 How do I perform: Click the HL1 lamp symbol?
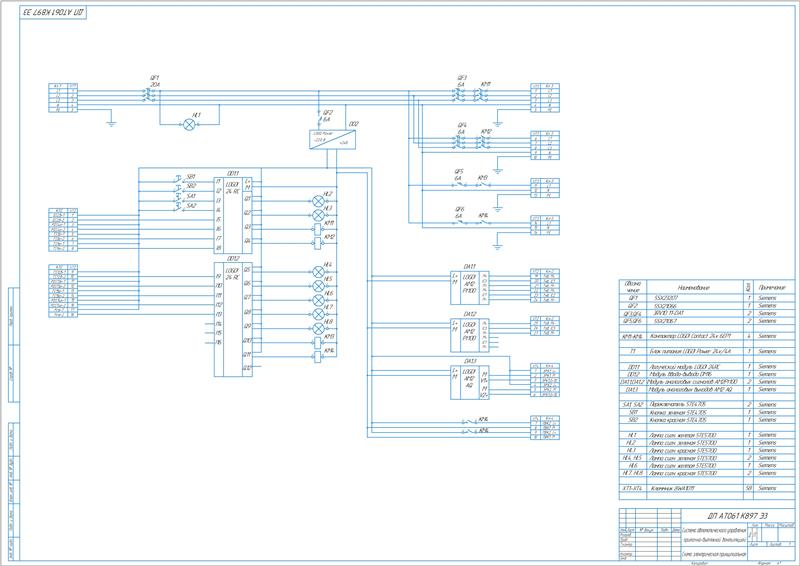[x=190, y=124]
